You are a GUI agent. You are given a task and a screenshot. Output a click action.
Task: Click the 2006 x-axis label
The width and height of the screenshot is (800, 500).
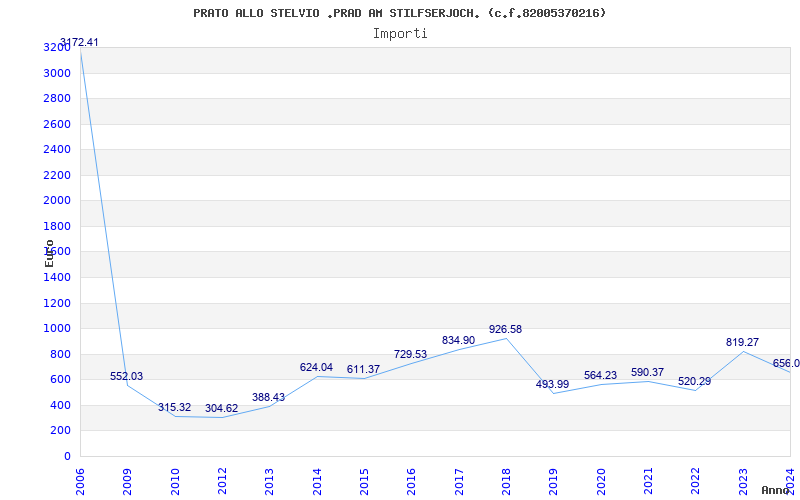point(80,482)
